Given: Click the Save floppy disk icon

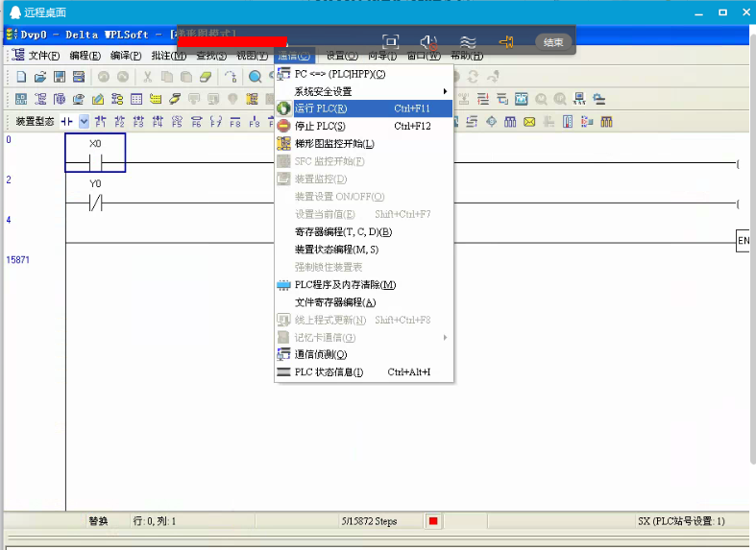Looking at the screenshot, I should point(60,77).
